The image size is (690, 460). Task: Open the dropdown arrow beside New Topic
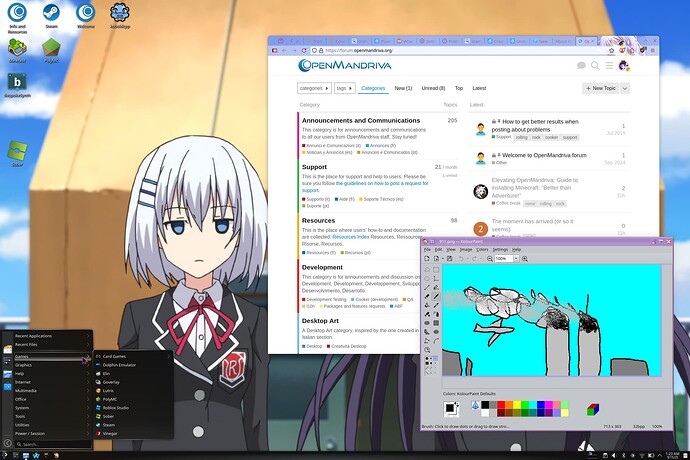[625, 88]
